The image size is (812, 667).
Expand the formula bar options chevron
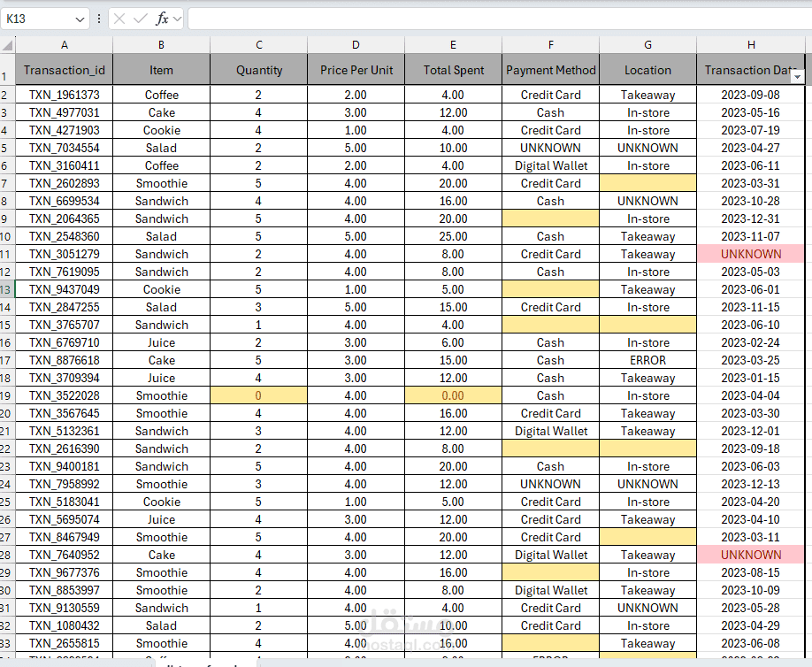pyautogui.click(x=177, y=19)
